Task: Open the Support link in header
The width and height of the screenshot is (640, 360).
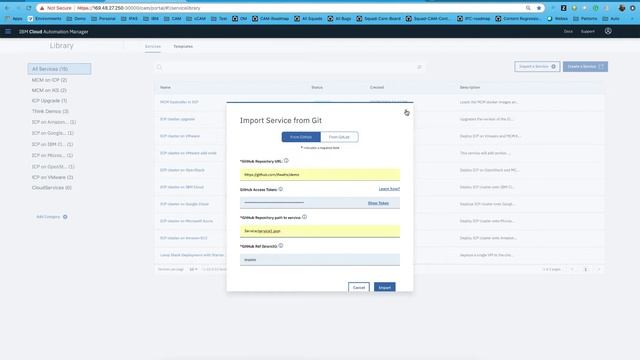Action: click(588, 31)
